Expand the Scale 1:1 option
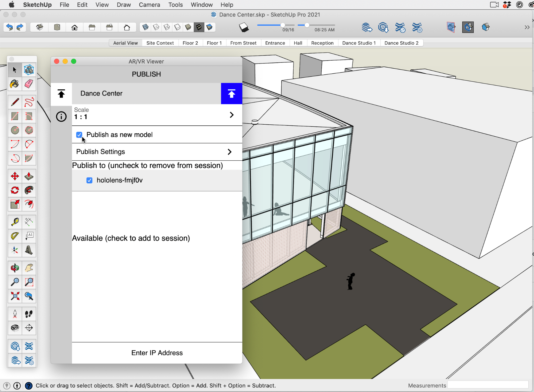 (231, 115)
